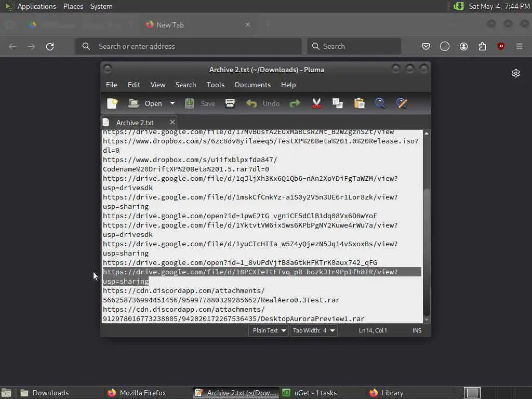Open the Documents menu in Pluma
The width and height of the screenshot is (532, 399).
click(253, 85)
